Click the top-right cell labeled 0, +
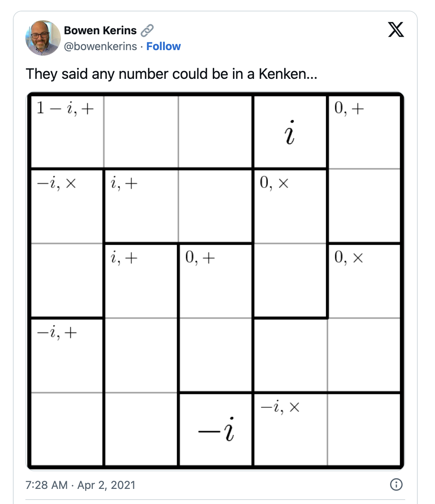The width and height of the screenshot is (435, 504). [364, 132]
